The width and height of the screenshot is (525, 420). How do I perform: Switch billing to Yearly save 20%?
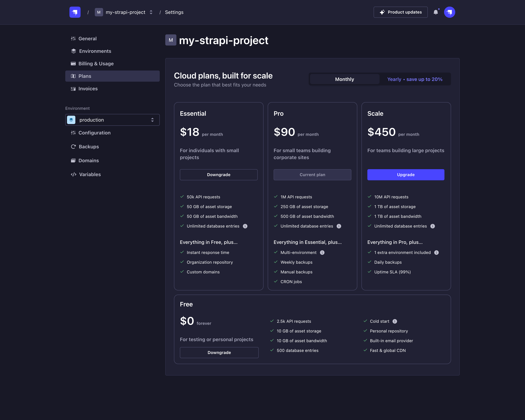tap(415, 79)
